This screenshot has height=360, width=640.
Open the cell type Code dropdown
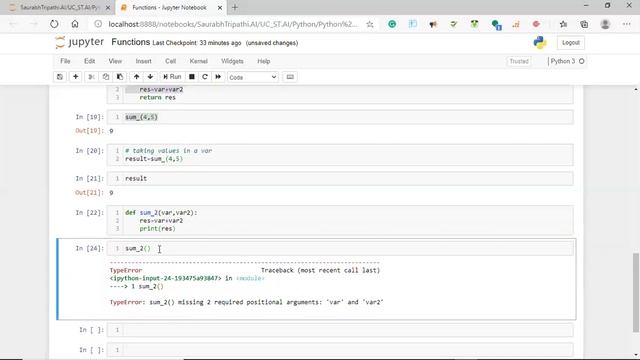click(x=253, y=77)
